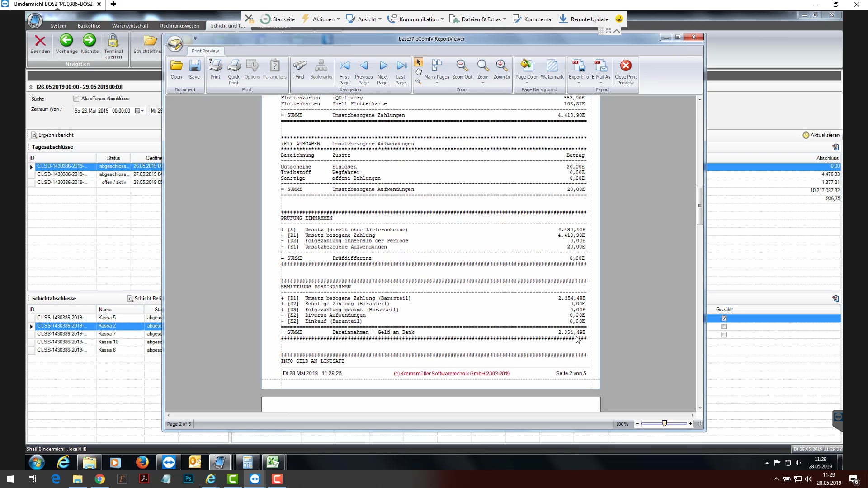The width and height of the screenshot is (868, 488).
Task: Click the Find binoculars icon
Action: pos(299,66)
